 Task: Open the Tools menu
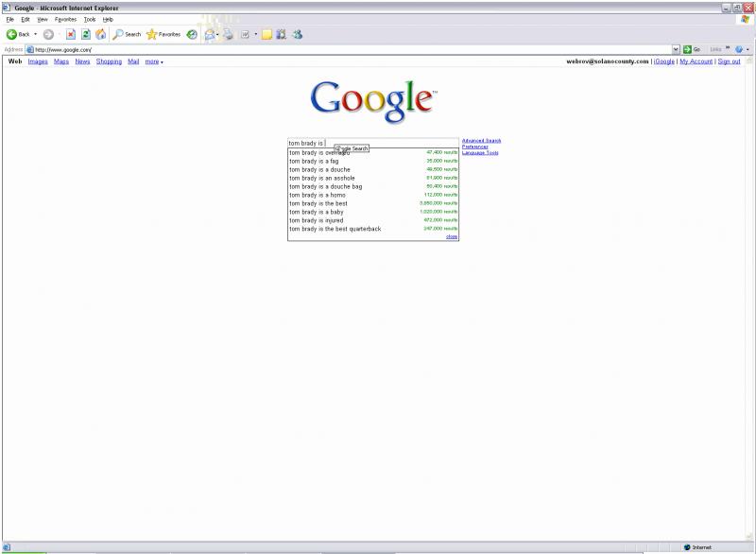(90, 19)
